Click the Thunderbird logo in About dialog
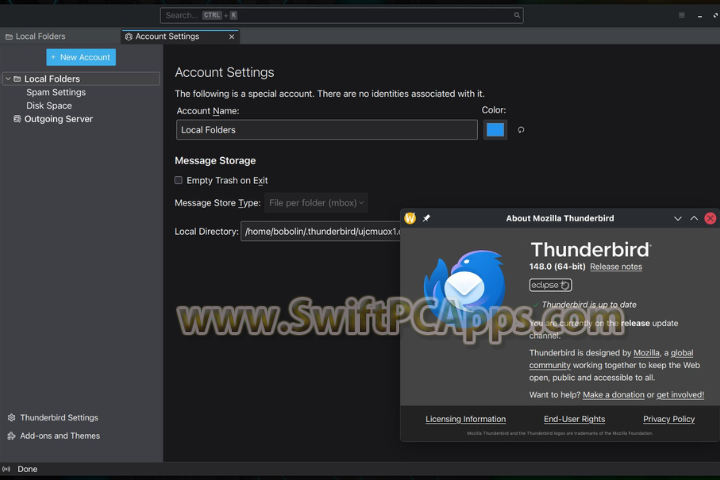The image size is (720, 480). (465, 288)
